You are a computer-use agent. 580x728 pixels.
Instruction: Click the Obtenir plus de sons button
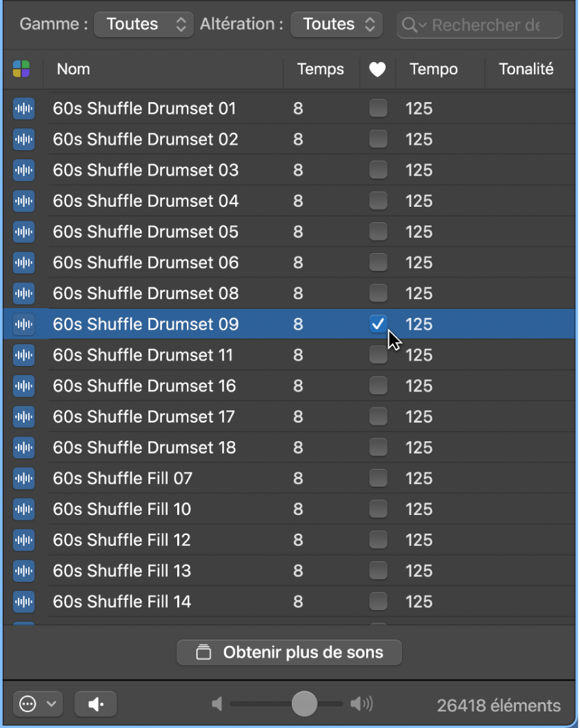coord(290,652)
